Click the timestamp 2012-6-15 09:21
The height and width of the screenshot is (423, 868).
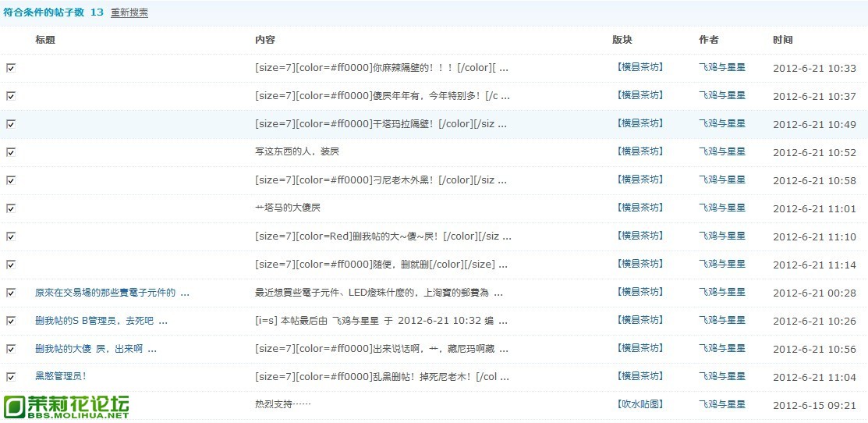(x=814, y=406)
